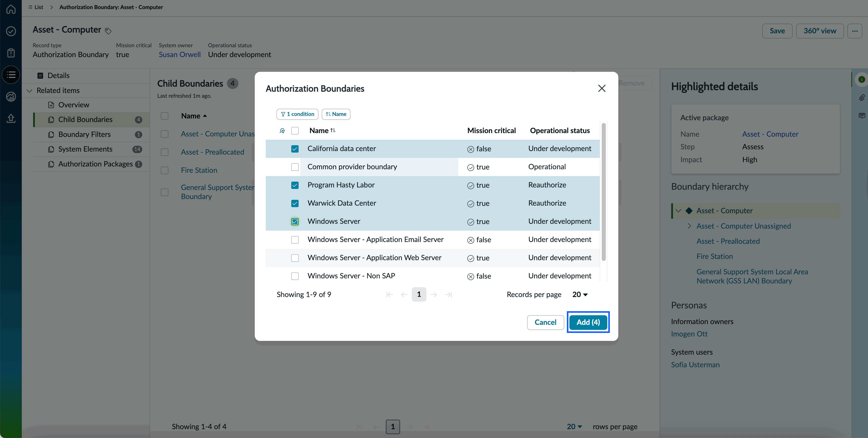Viewport: 868px width, 438px height.
Task: Open the 360° view
Action: tap(819, 31)
